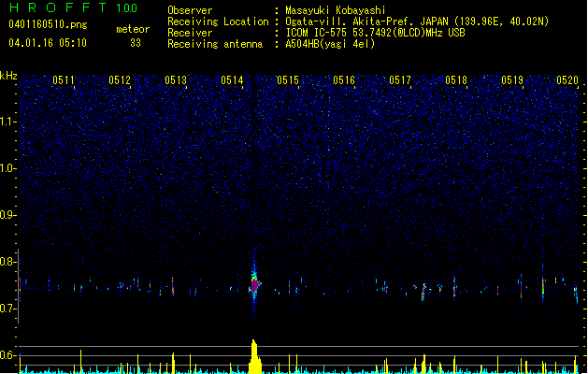The image size is (588, 374).
Task: Select the file name 0401160510.png
Action: tap(48, 24)
